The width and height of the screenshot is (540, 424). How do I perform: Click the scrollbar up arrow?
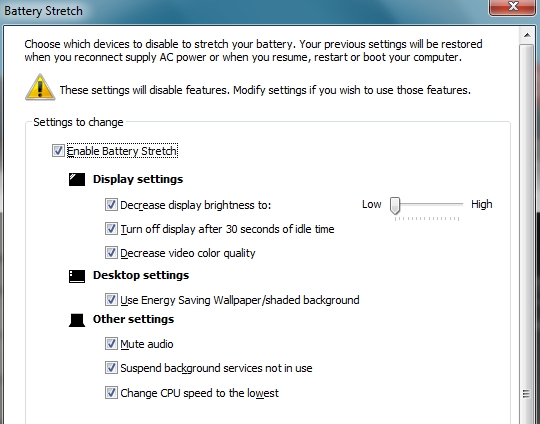[x=527, y=35]
